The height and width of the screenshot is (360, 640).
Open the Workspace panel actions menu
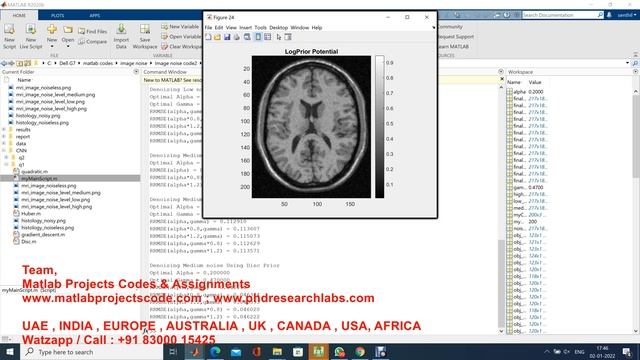636,72
